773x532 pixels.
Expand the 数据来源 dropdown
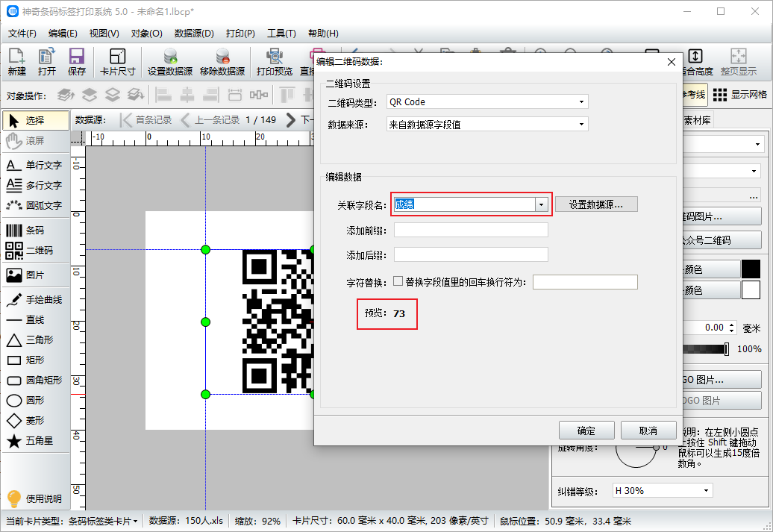pos(582,125)
